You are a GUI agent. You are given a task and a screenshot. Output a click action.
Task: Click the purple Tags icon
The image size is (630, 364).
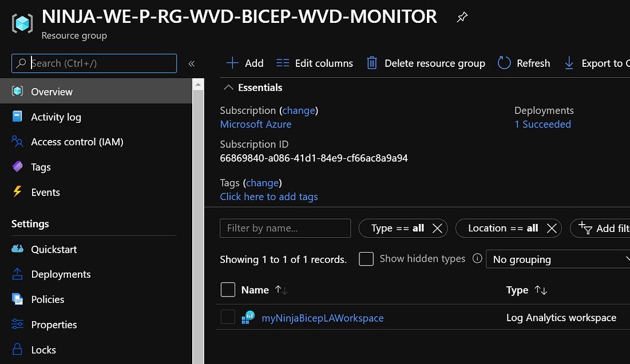point(17,166)
